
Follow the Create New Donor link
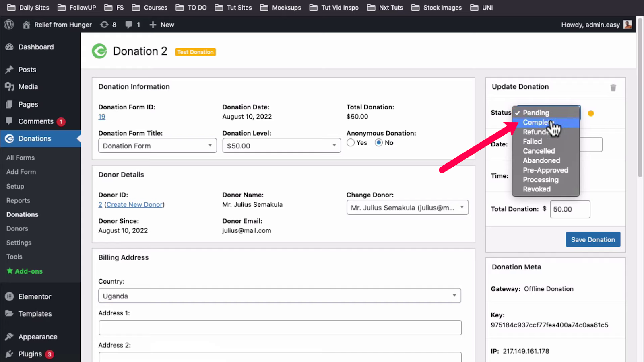tap(134, 204)
